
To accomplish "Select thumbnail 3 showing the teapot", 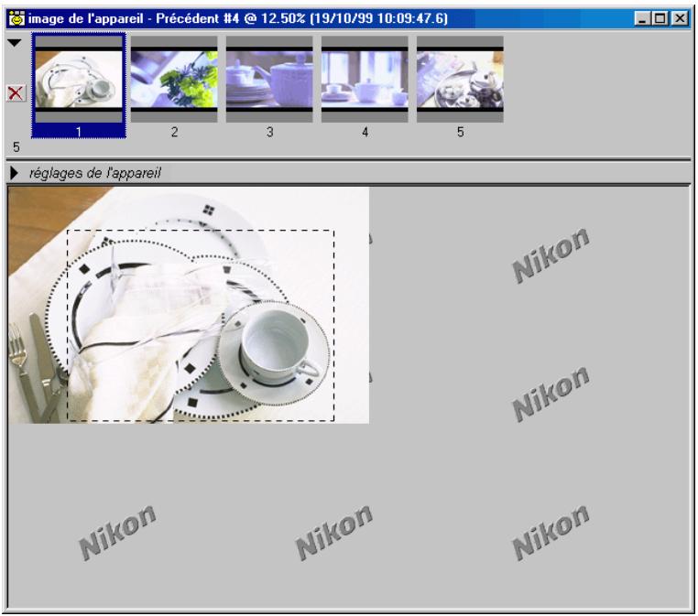I will coord(269,80).
